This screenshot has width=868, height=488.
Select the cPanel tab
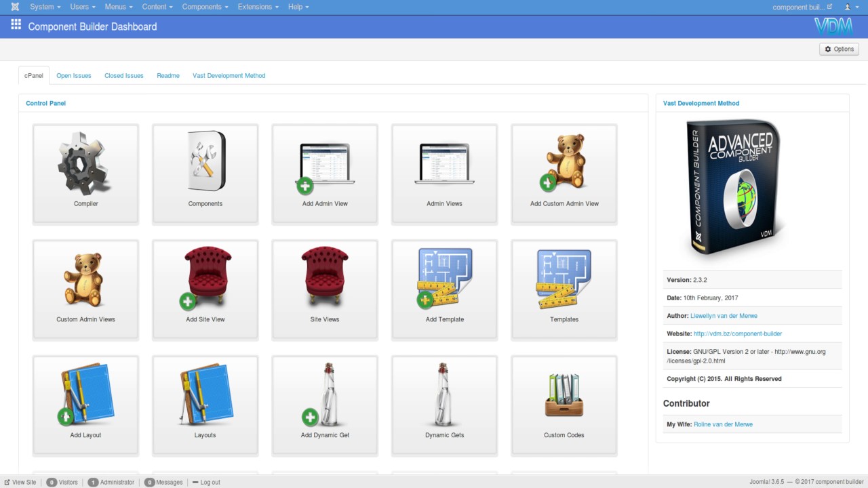(x=34, y=75)
